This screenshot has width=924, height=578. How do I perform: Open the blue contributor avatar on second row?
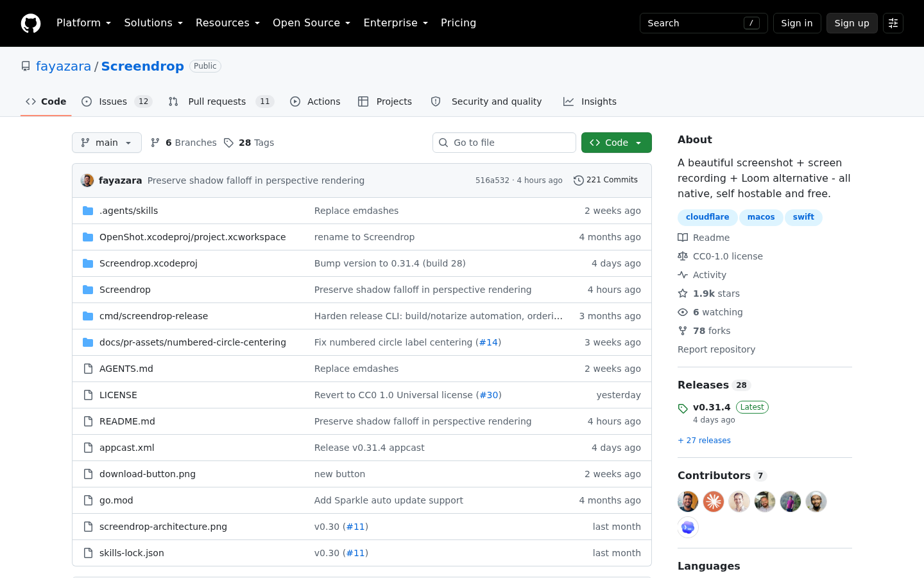(688, 527)
